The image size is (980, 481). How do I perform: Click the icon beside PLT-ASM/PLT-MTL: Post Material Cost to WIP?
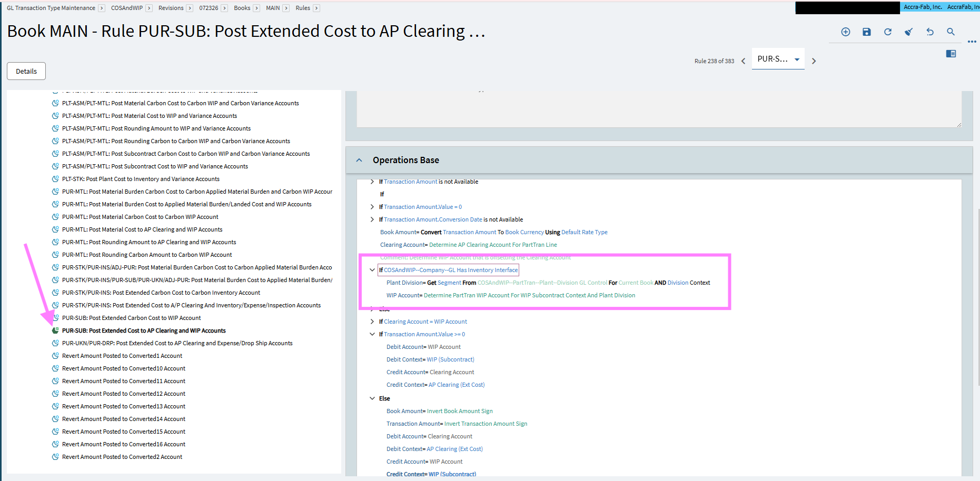click(x=55, y=116)
